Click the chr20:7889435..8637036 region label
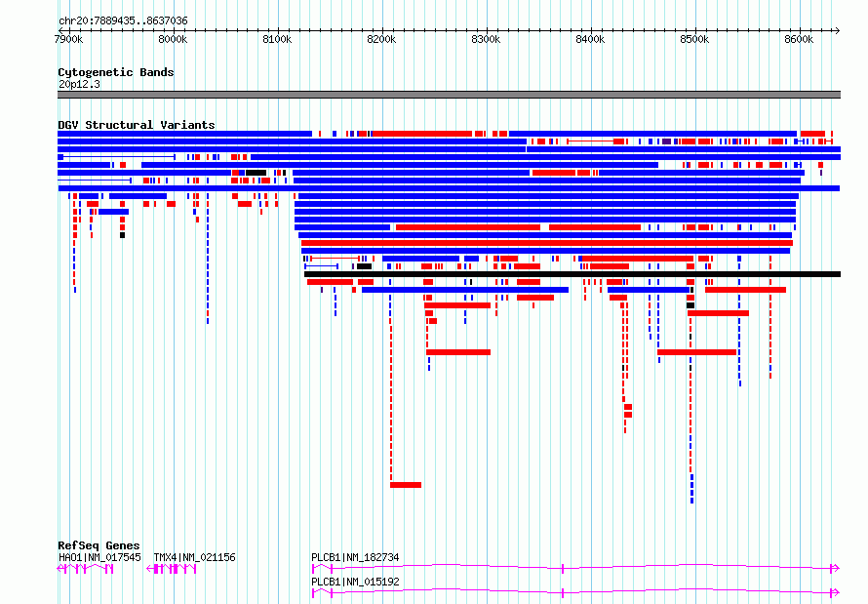This screenshot has height=604, width=868. pos(123,21)
